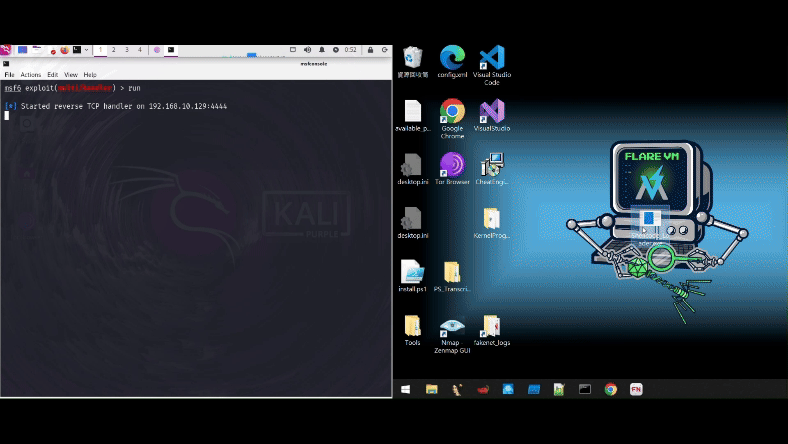Click the red dragon icon in the Windows taskbar
This screenshot has height=444, width=788.
[483, 389]
